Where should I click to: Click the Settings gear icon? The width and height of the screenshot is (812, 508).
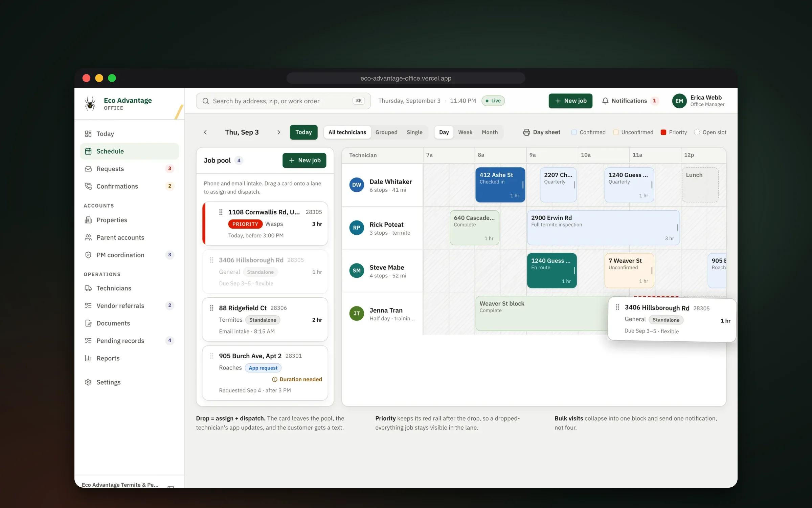(88, 382)
